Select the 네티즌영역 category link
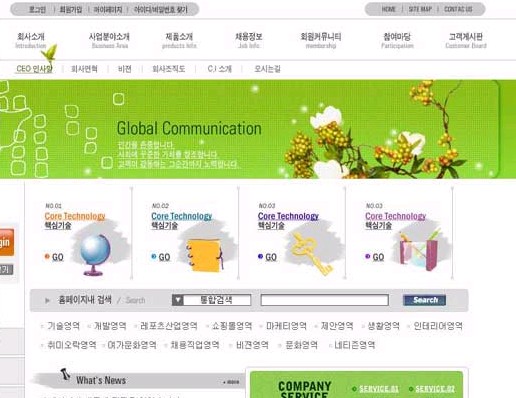Image resolution: width=516 pixels, height=398 pixels. click(355, 345)
